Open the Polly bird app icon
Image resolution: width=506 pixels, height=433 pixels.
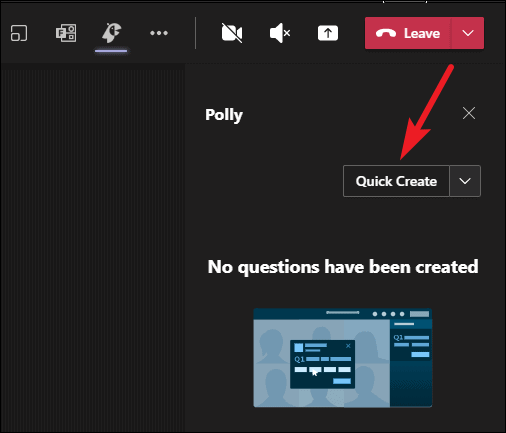point(111,33)
